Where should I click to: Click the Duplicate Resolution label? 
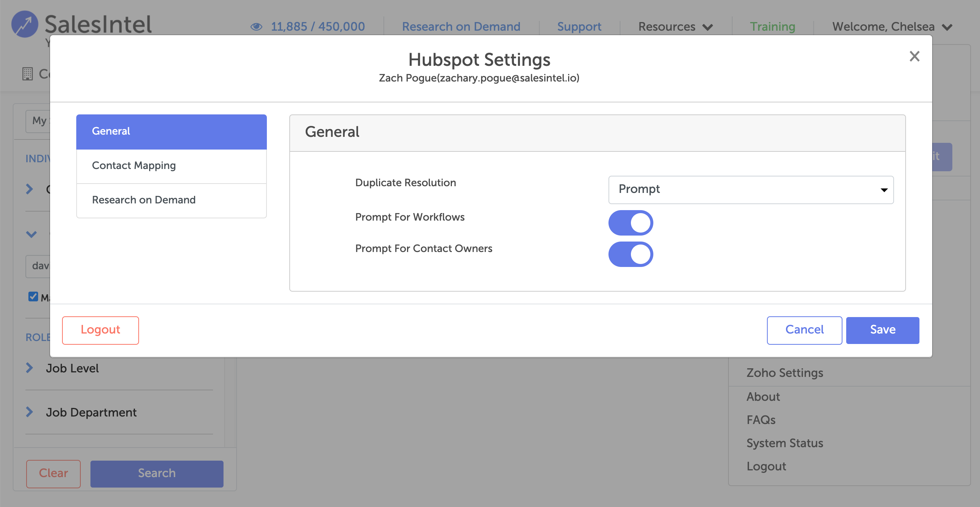click(x=406, y=183)
